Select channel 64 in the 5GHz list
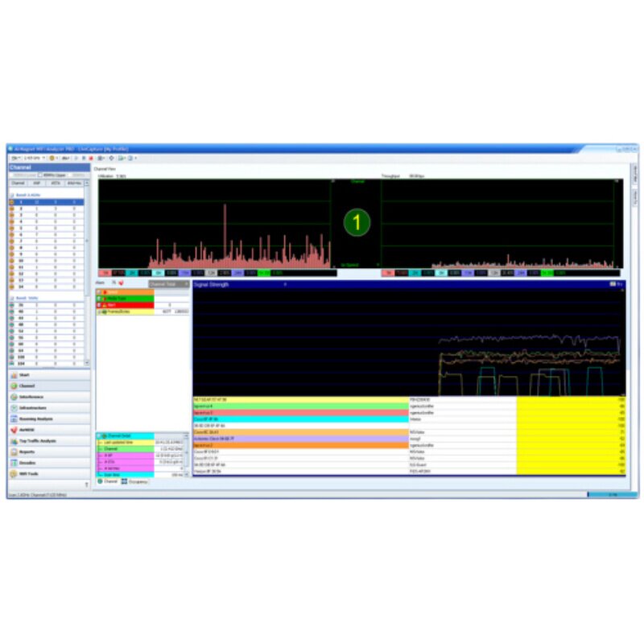Viewport: 644px width, 644px height. (47, 351)
